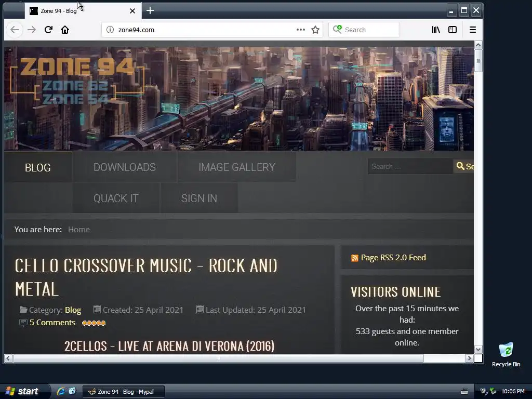Viewport: 532px width, 399px height.
Task: Click the vertical scrollbar down arrow
Action: (478, 350)
